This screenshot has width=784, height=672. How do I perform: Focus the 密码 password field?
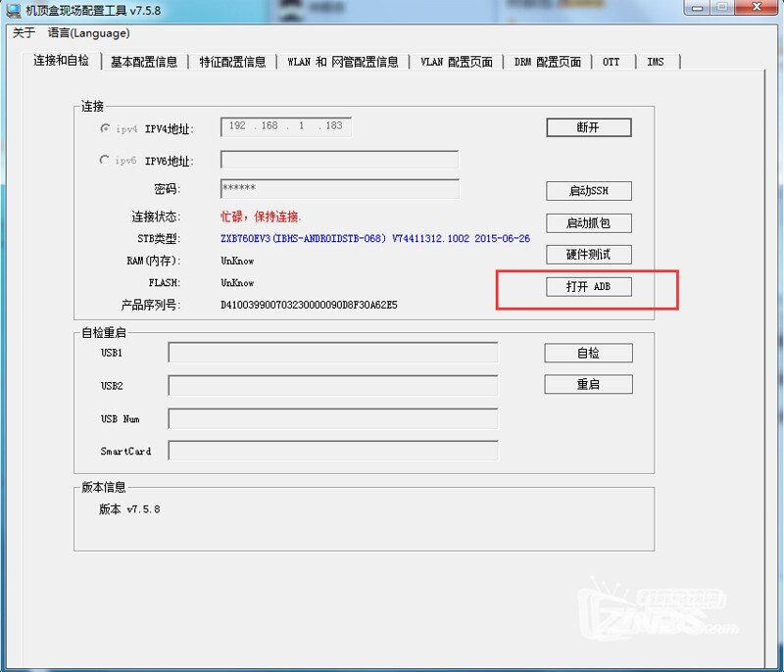[x=339, y=189]
